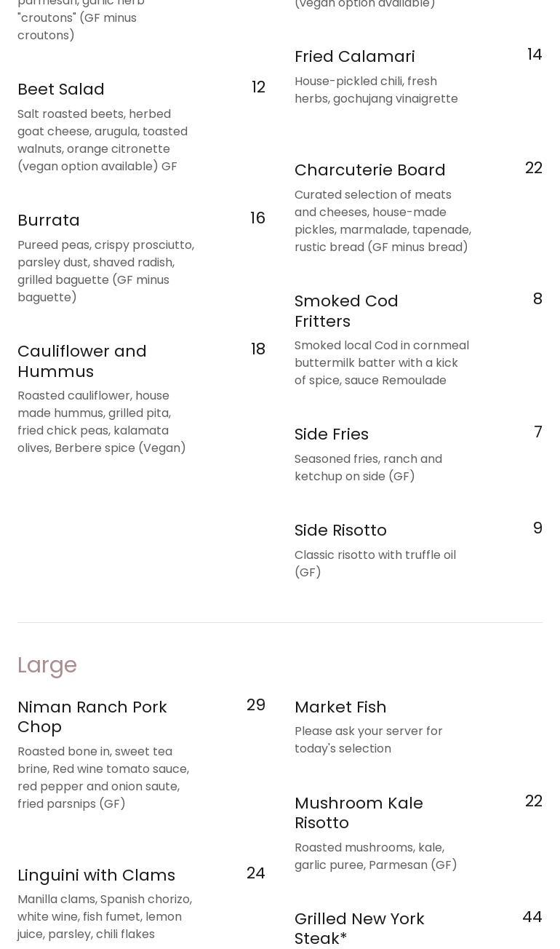Click the Large section heading
560x949 pixels.
coord(47,664)
